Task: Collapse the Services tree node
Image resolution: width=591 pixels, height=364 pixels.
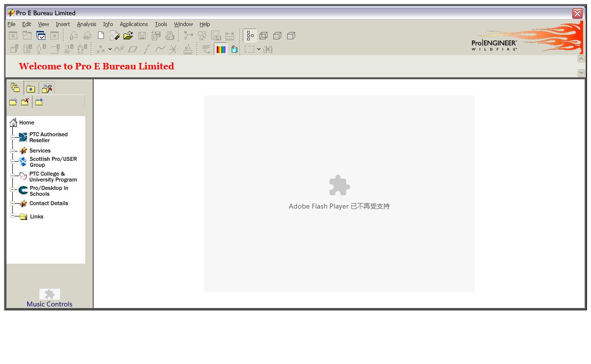Action: tap(13, 151)
